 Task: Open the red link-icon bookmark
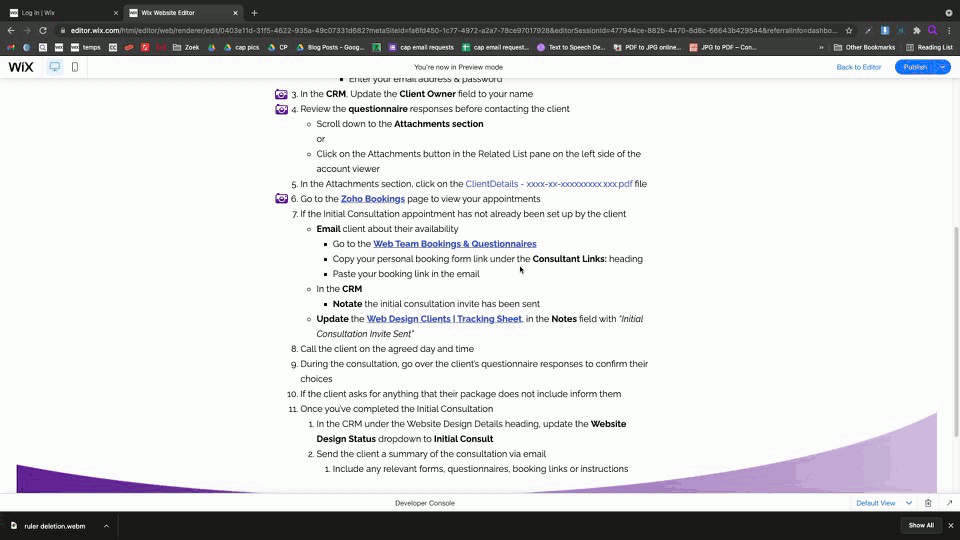[129, 47]
